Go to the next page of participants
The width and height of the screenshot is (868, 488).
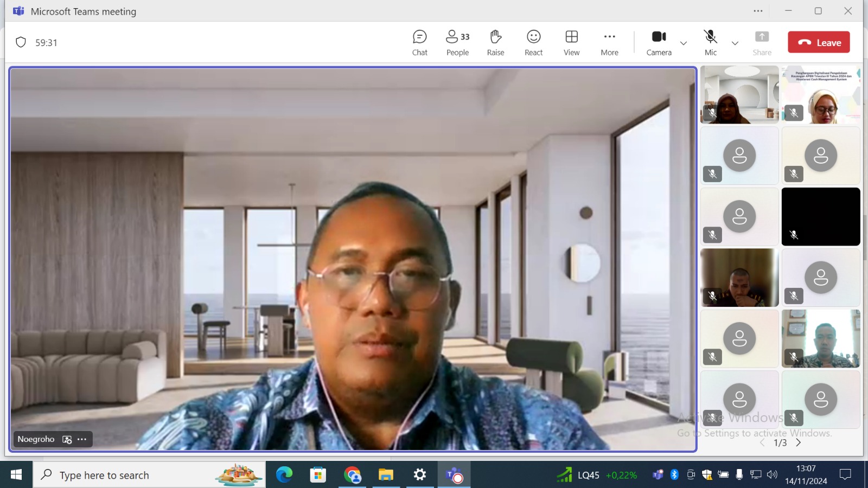(798, 443)
